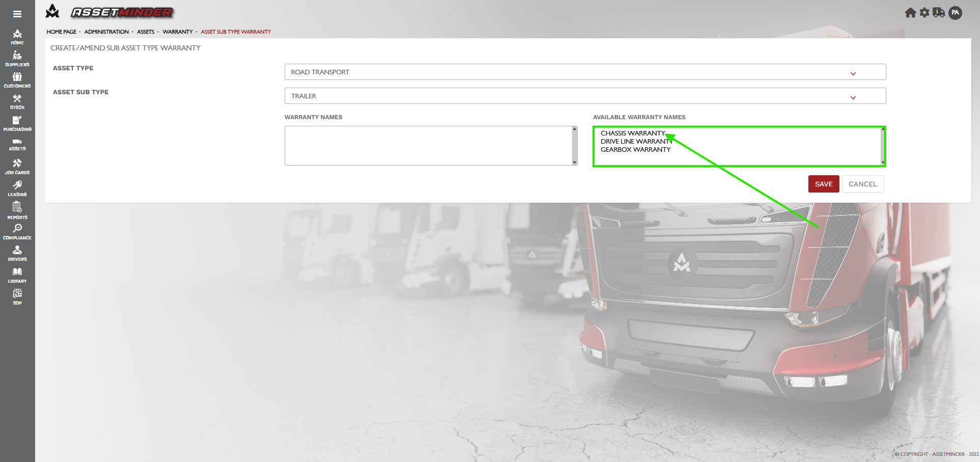The height and width of the screenshot is (462, 980).
Task: Go to Customers from the sidebar
Action: pyautogui.click(x=17, y=80)
